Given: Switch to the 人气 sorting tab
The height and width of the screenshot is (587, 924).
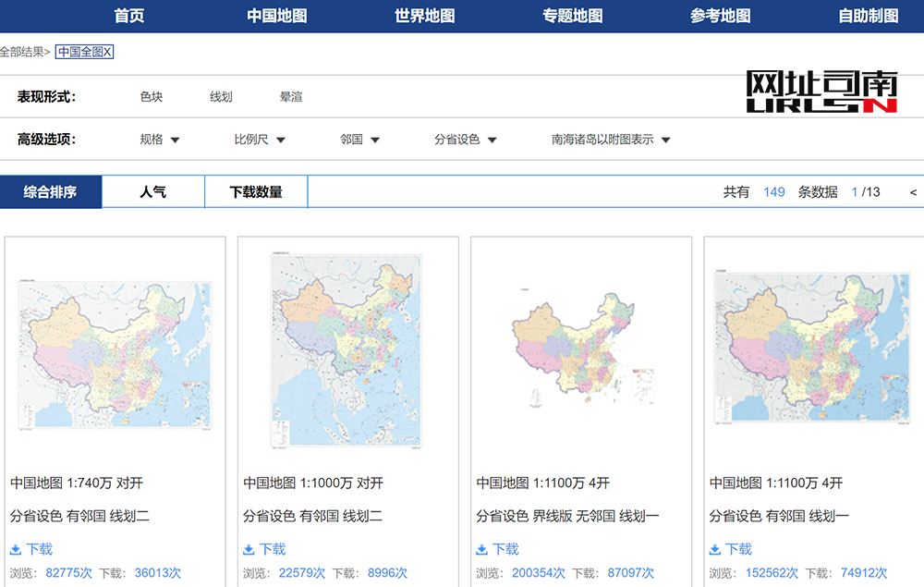Looking at the screenshot, I should pos(152,192).
